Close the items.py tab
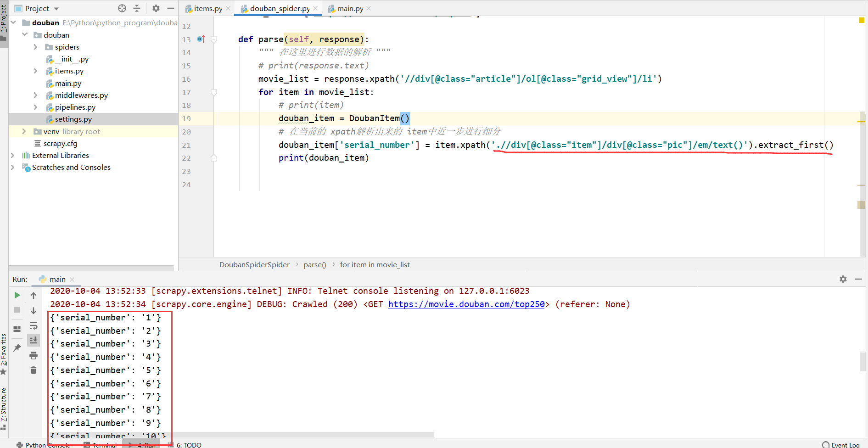 228,8
